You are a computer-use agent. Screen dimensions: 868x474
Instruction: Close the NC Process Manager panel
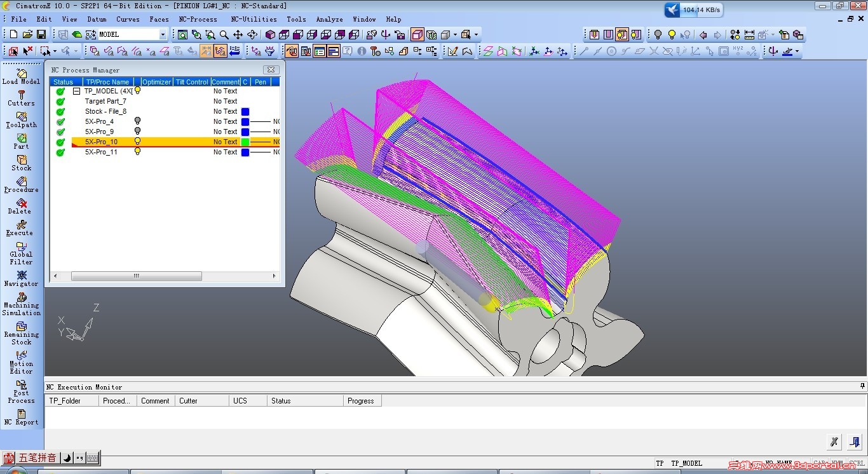pyautogui.click(x=271, y=70)
